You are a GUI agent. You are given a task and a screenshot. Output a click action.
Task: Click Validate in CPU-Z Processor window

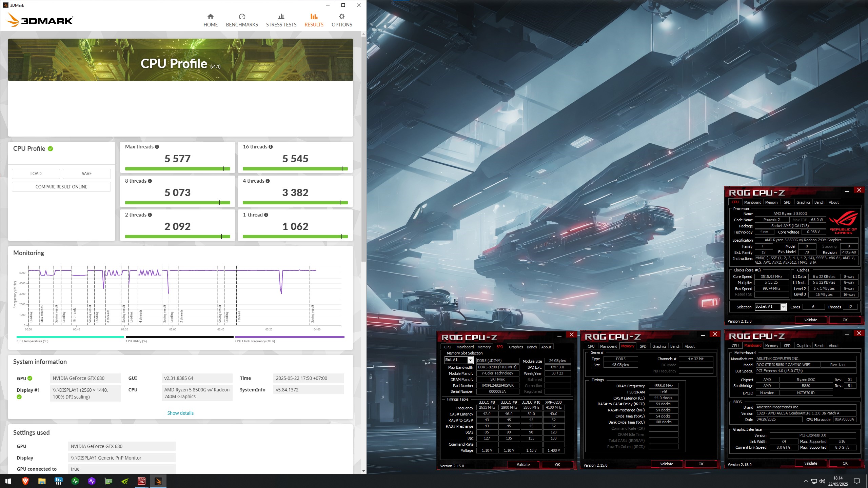tap(811, 320)
